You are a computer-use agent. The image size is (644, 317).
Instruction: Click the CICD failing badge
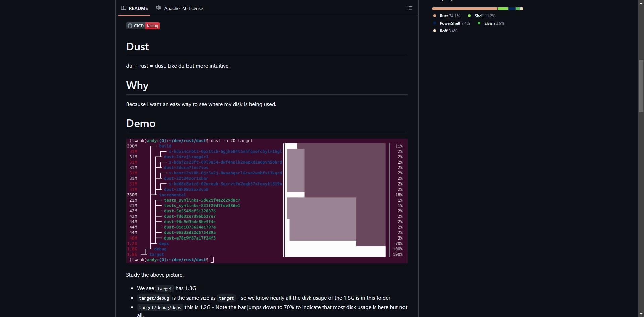click(143, 26)
